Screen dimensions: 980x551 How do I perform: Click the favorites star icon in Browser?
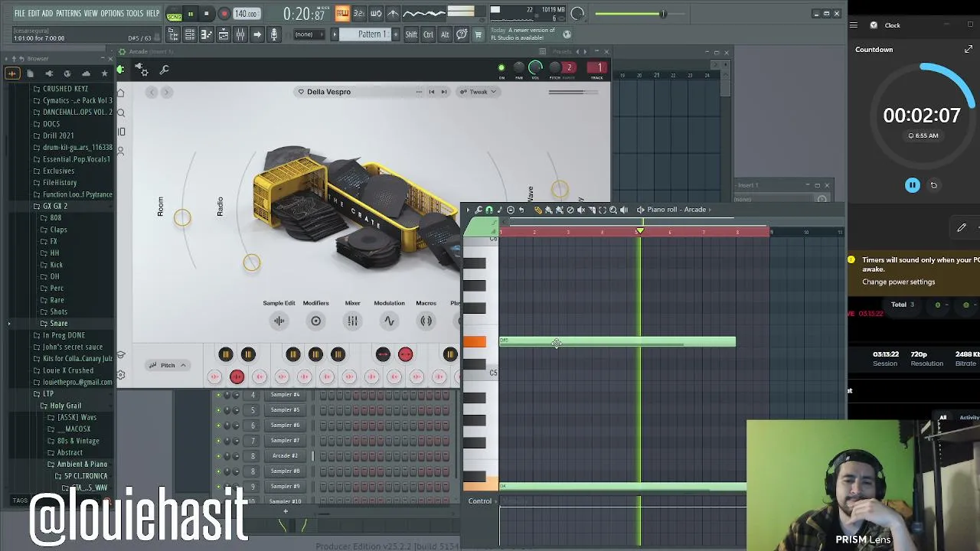point(104,73)
